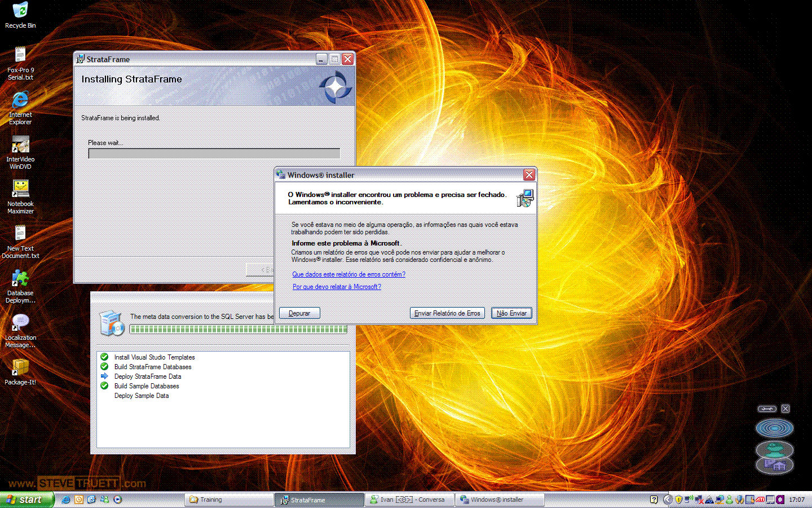Screen dimensions: 812x508
Task: Open the Recycle Bin desktop icon
Action: click(20, 11)
